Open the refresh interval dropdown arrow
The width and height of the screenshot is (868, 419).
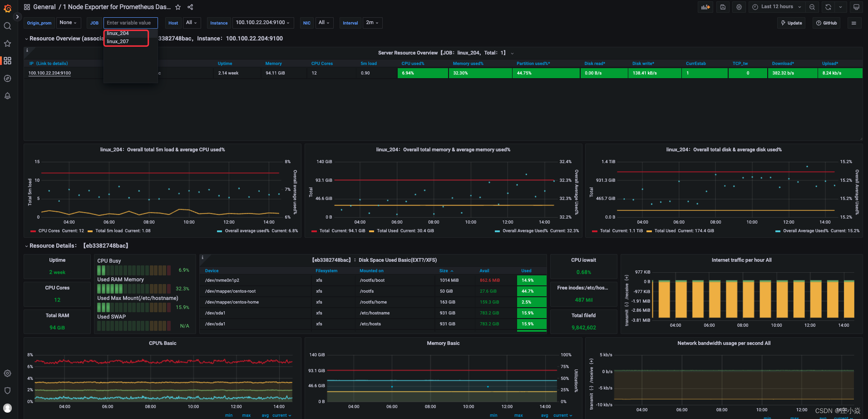click(x=840, y=7)
